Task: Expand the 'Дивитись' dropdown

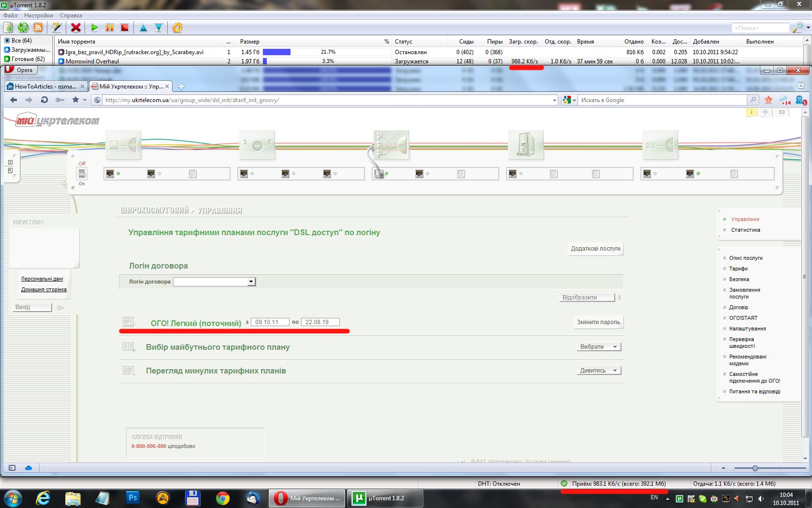Action: click(599, 371)
